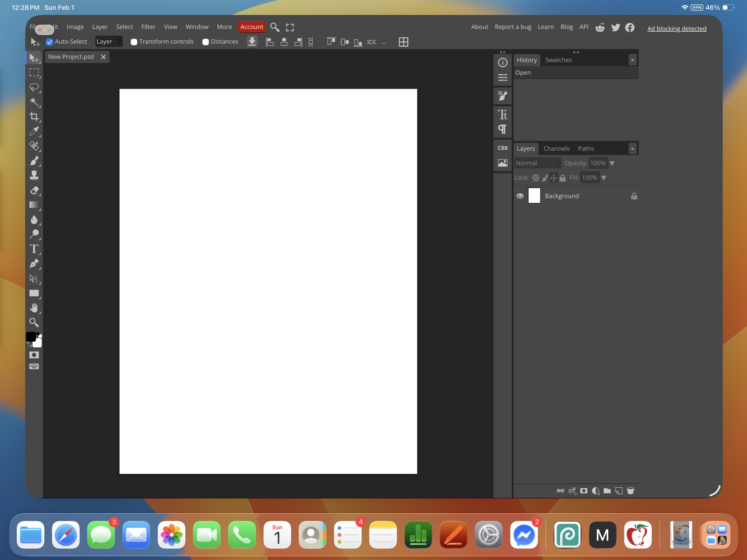Select the Lasso tool
747x560 pixels.
(x=34, y=87)
